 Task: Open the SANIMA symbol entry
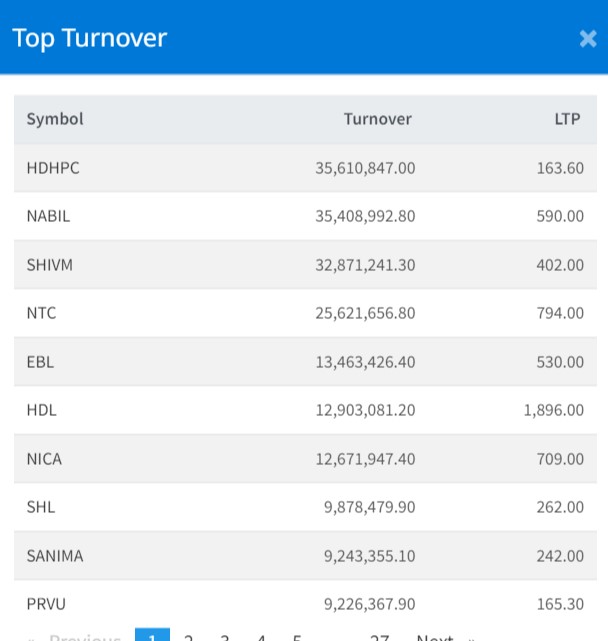55,556
